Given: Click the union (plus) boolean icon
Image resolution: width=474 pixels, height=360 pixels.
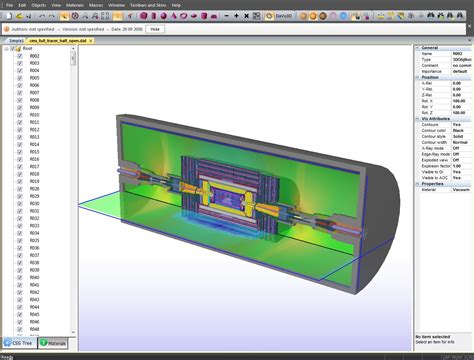Looking at the screenshot, I should tap(236, 16).
